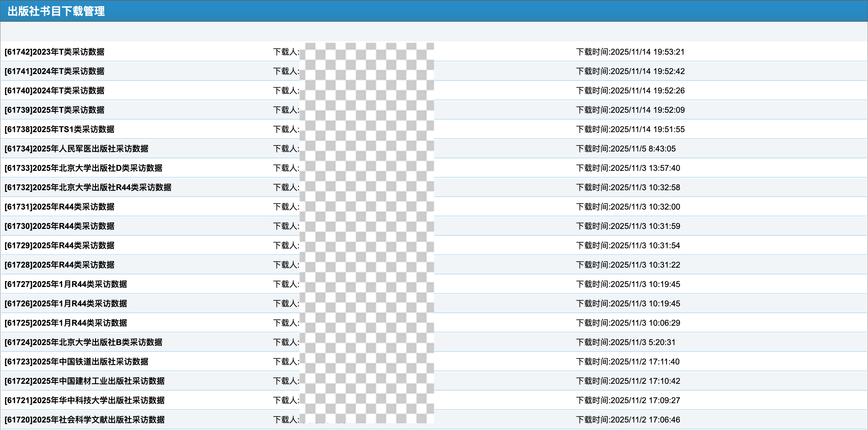Screen dimensions: 868x430
Task: Select the [61740]2024年T类采访数据 row title
Action: pyautogui.click(x=54, y=91)
